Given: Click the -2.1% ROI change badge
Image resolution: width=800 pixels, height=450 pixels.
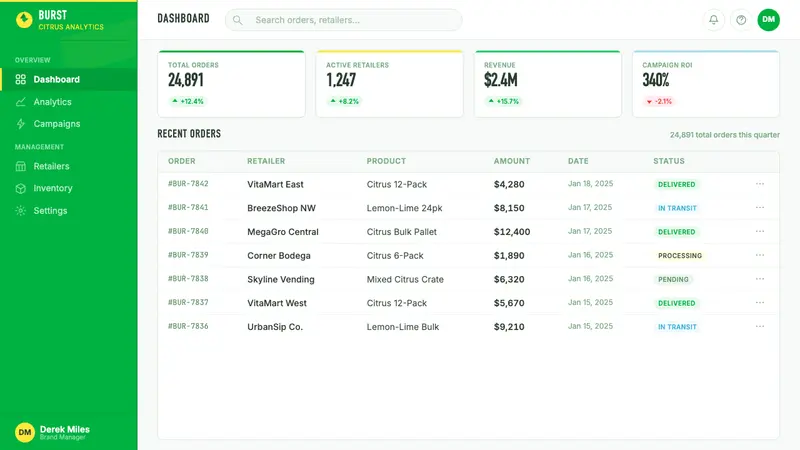Looking at the screenshot, I should 659,102.
